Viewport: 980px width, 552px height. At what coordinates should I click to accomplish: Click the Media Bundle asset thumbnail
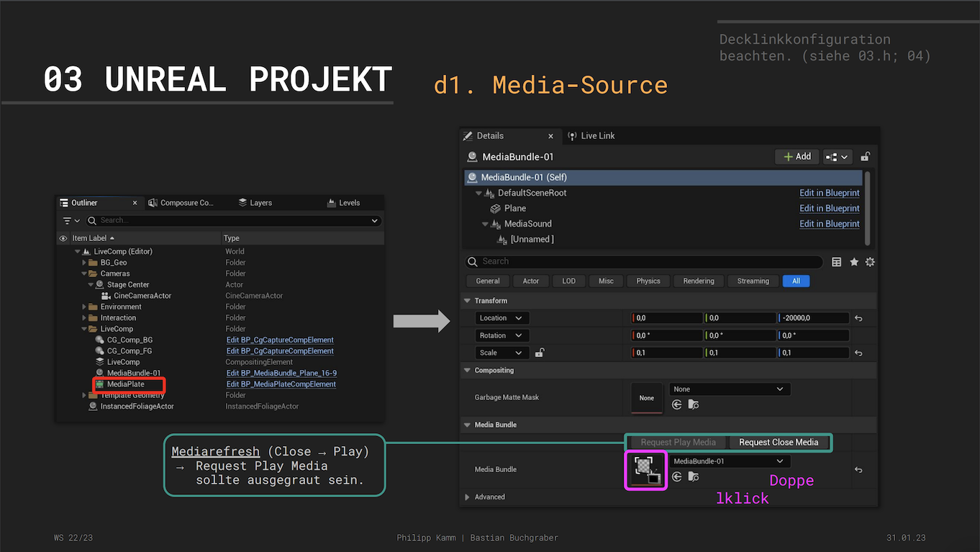pos(646,470)
